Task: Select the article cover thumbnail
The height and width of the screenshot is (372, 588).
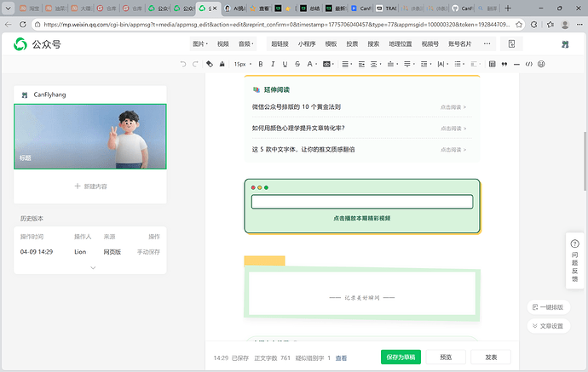Action: (90, 136)
